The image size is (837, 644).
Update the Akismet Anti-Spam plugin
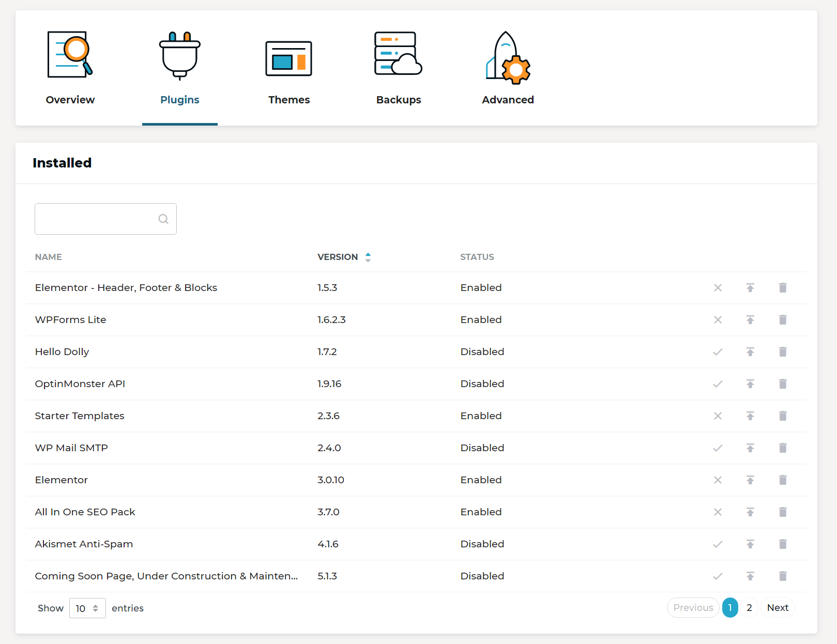(x=750, y=544)
